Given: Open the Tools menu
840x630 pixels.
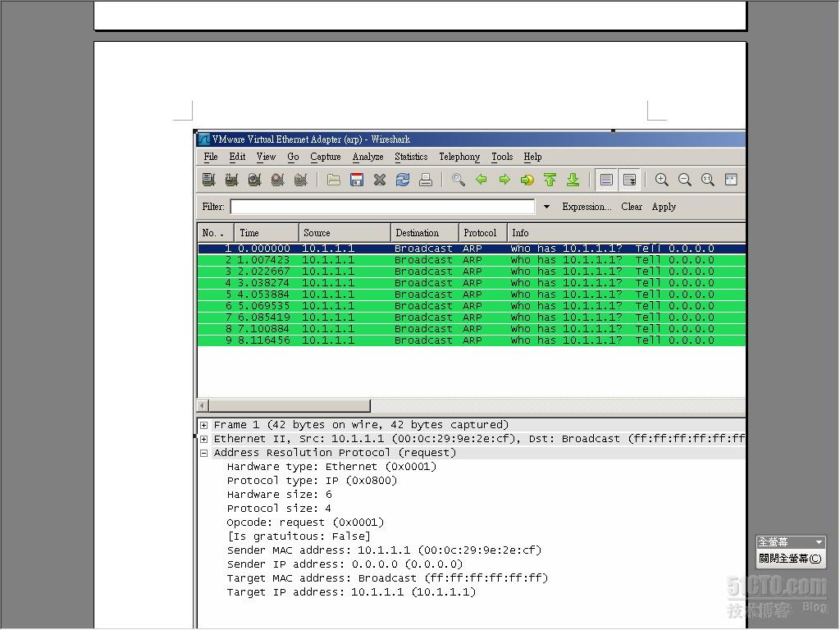Looking at the screenshot, I should [502, 157].
